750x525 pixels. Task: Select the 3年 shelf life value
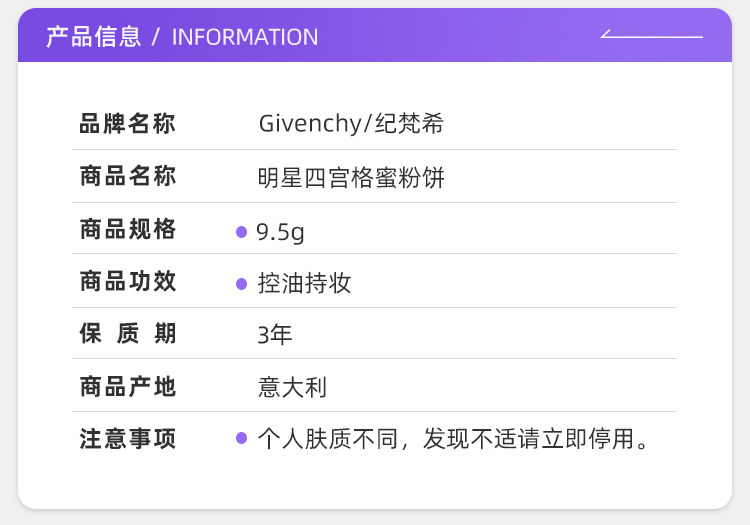click(275, 335)
